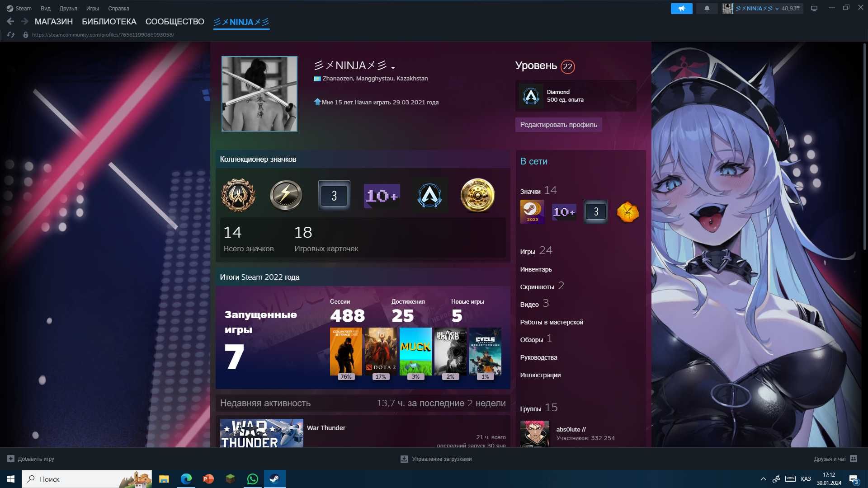This screenshot has width=868, height=488.
Task: Open the Друзья menu
Action: click(x=68, y=8)
